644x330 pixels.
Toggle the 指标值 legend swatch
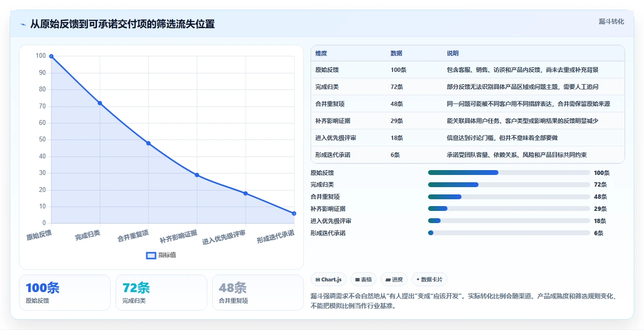pyautogui.click(x=151, y=255)
